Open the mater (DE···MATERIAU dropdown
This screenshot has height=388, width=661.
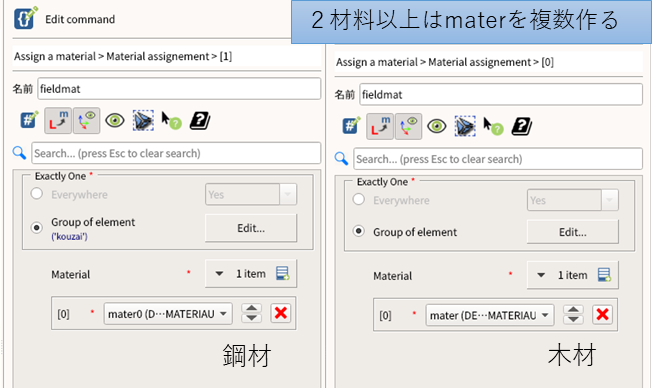click(490, 315)
